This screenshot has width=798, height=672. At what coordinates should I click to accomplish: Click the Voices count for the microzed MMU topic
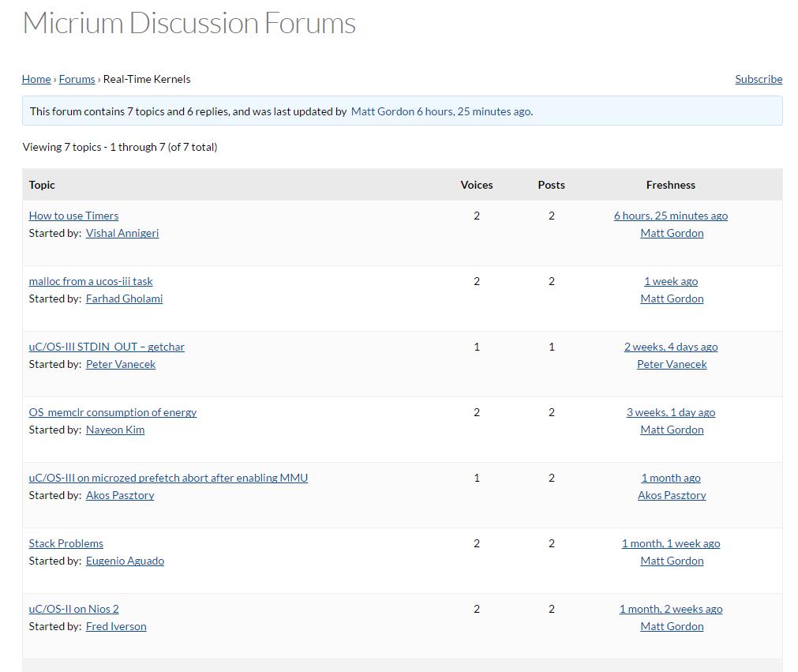[477, 478]
